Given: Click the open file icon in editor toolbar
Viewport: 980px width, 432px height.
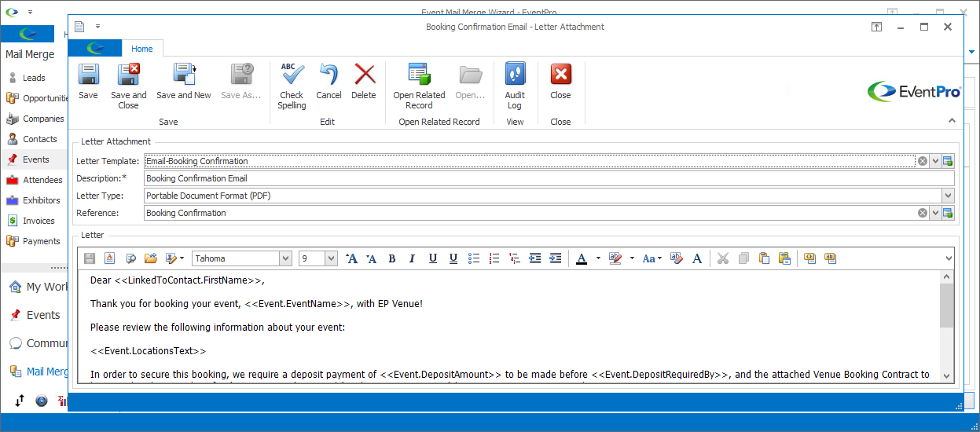Looking at the screenshot, I should click(151, 258).
